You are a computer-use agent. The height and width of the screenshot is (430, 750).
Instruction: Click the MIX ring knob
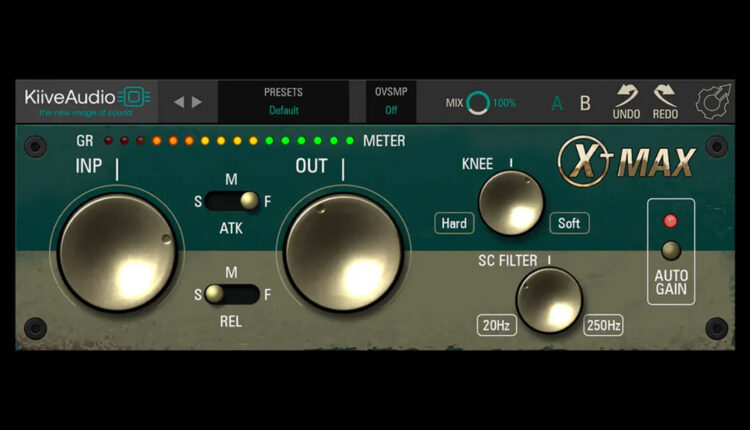tap(478, 103)
